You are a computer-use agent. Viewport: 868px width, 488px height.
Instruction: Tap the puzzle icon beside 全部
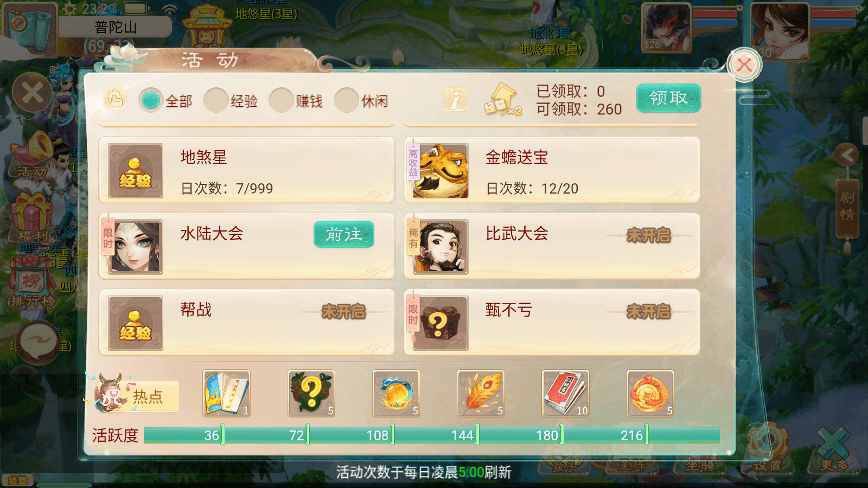click(114, 99)
